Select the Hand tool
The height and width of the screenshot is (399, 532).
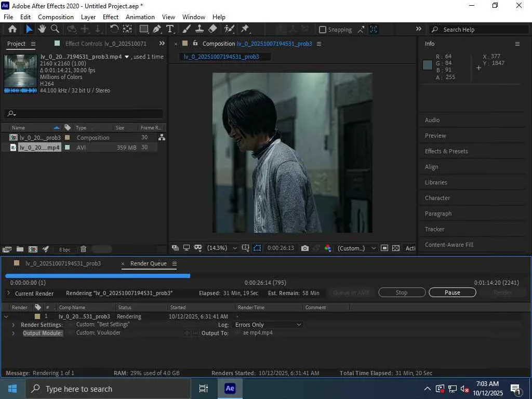(42, 29)
